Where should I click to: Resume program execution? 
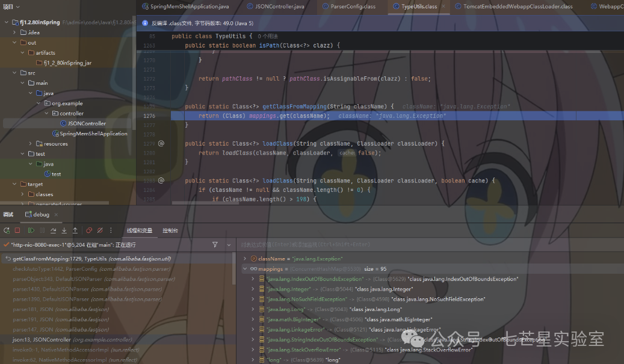(29, 230)
